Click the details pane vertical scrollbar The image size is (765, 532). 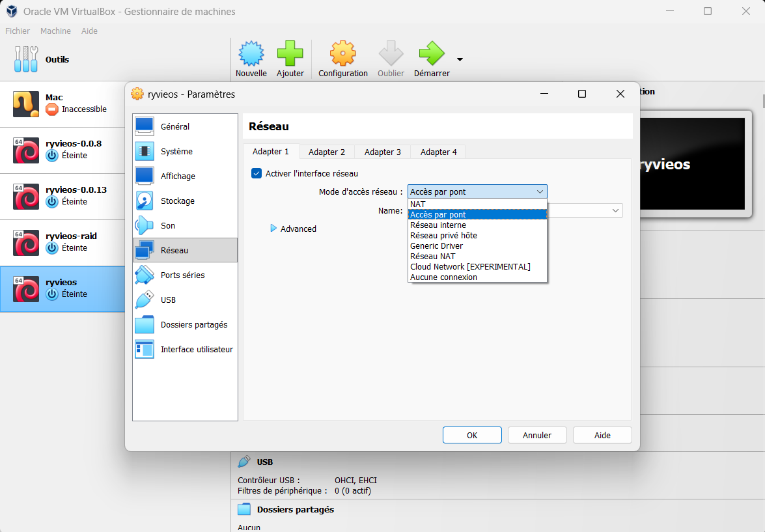762,101
